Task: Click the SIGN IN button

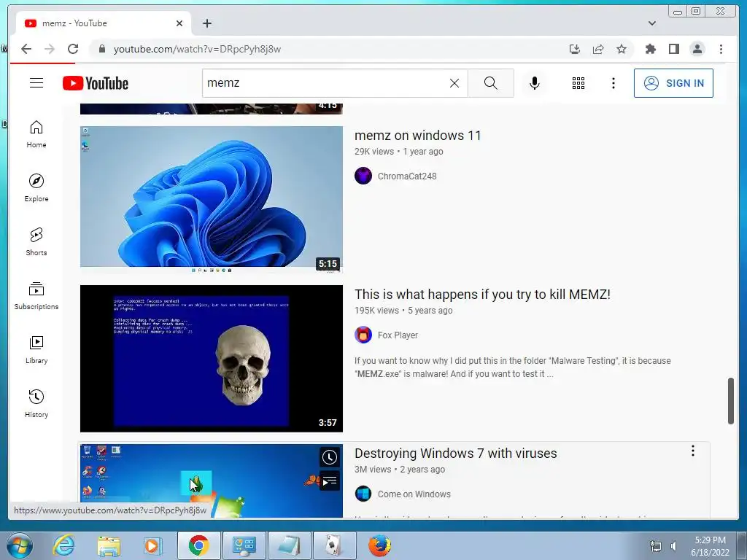Action: pyautogui.click(x=673, y=83)
